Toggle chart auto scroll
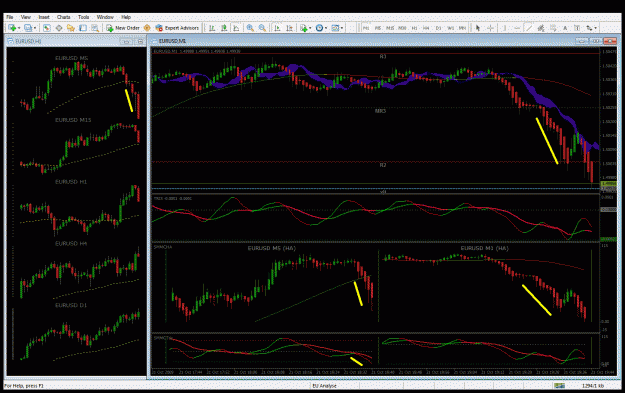The height and width of the screenshot is (393, 625). coord(277,28)
